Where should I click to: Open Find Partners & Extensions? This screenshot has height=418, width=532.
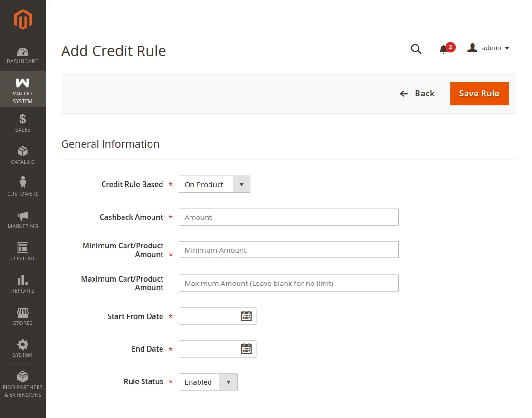pos(23,384)
